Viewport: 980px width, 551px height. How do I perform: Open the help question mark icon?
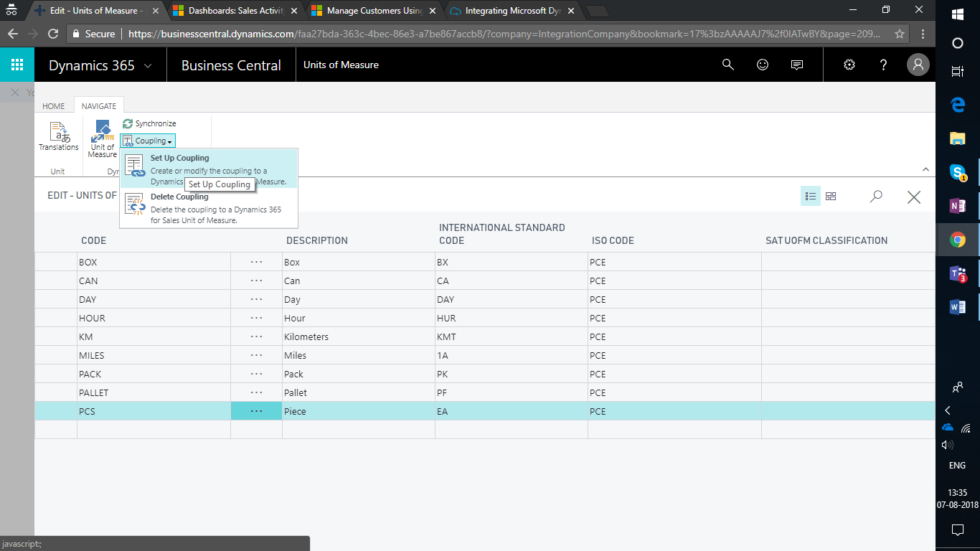point(884,65)
